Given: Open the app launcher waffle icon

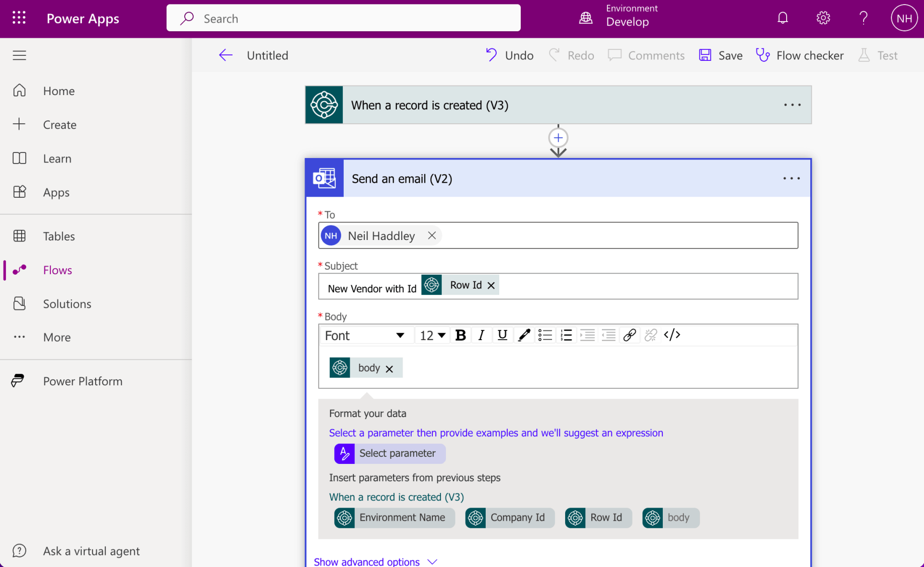Looking at the screenshot, I should tap(19, 18).
